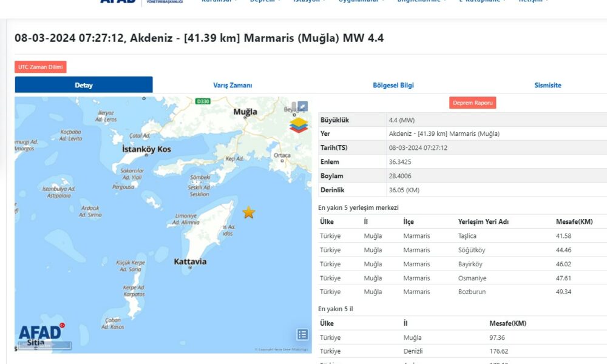This screenshot has width=607, height=364.
Task: Switch to the Varış Zamanı tab
Action: tap(232, 86)
